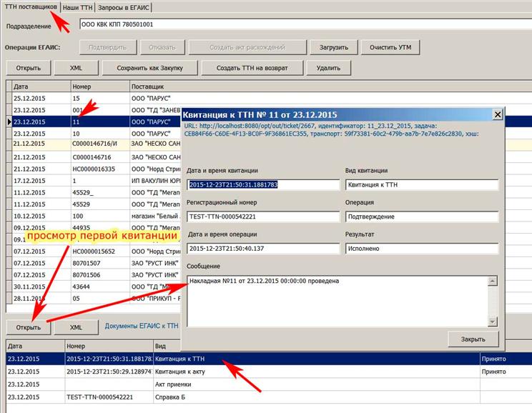Click scroll up arrow in message box
The height and width of the screenshot is (413, 532).
point(492,281)
